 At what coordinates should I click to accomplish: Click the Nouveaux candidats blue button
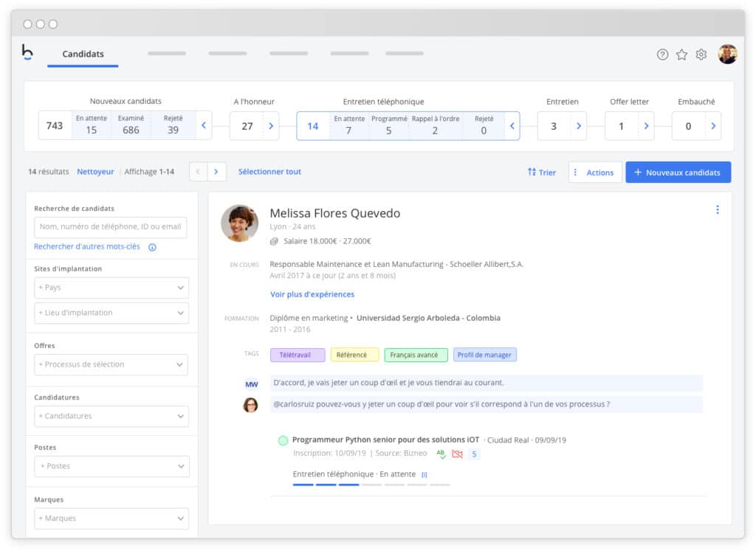coord(678,172)
